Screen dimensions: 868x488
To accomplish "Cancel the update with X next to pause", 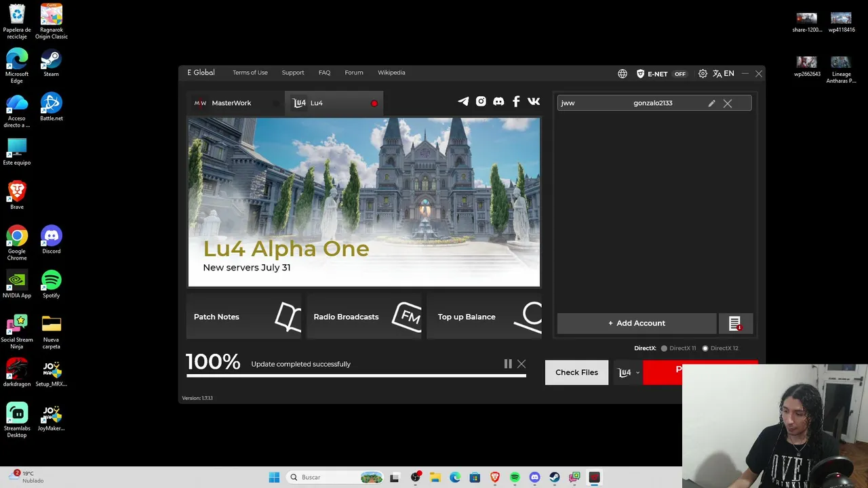I will click(521, 364).
